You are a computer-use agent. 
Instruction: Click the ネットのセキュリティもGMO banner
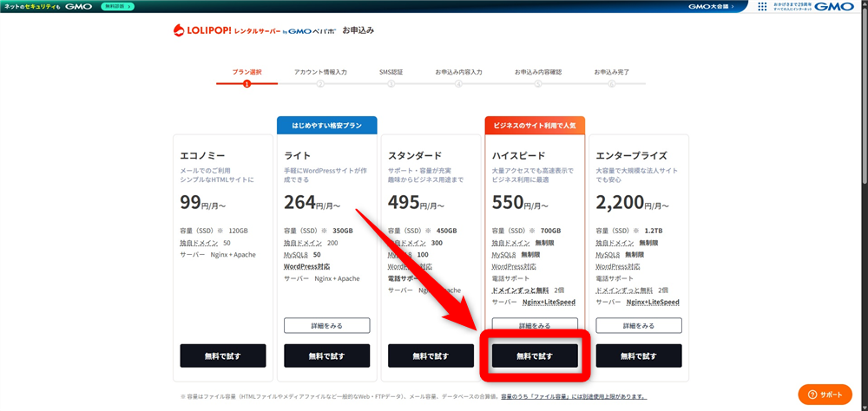coord(48,6)
